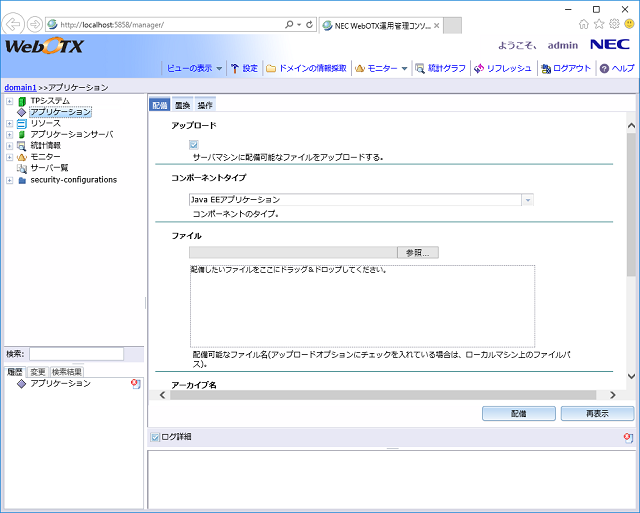The width and height of the screenshot is (640, 513).
Task: Click the リフレッシュ refresh icon
Action: pos(480,68)
